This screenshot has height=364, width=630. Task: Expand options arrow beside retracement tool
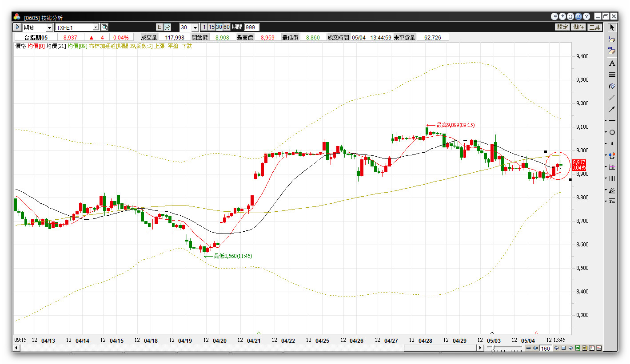coord(606,202)
